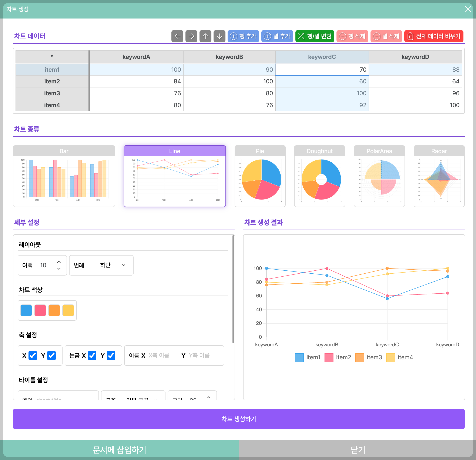Viewport: 476px width, 460px height.
Task: Click the move down arrow icon
Action: tap(219, 36)
